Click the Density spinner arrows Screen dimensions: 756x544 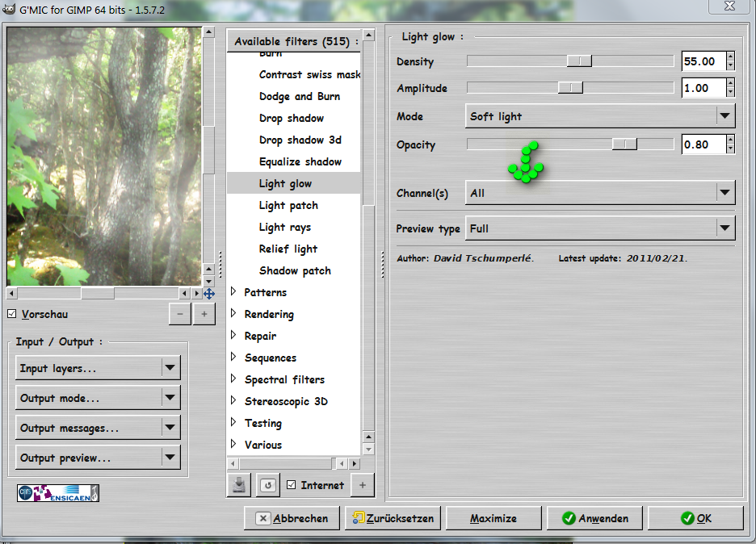(730, 61)
